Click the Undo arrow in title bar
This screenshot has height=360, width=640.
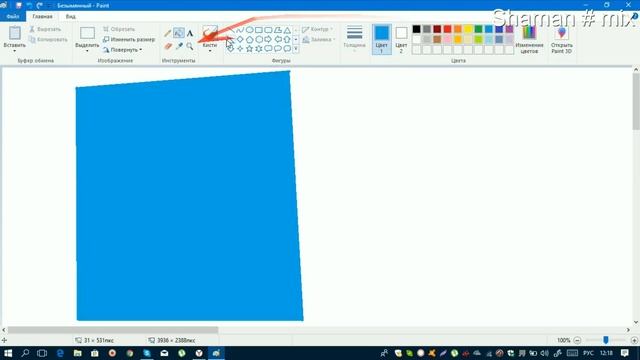(x=29, y=5)
